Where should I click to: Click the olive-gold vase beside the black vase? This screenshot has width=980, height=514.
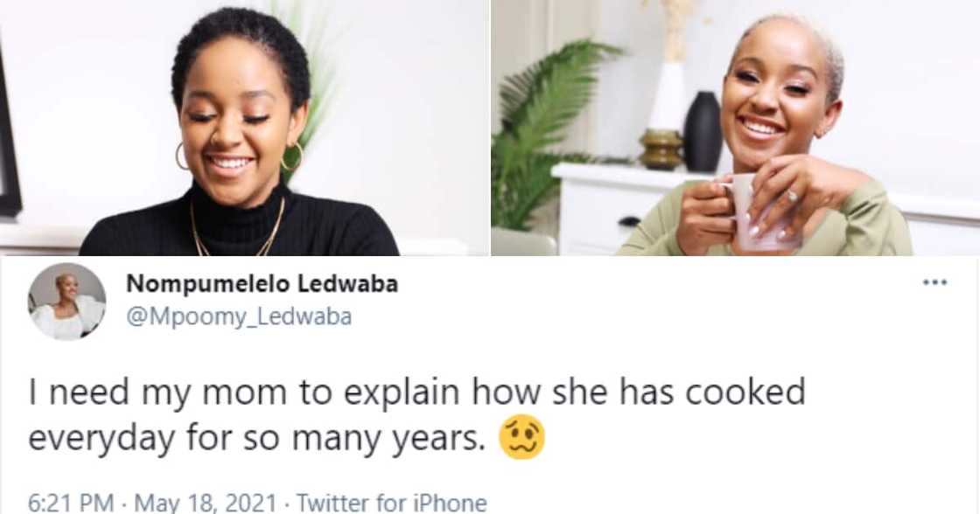(661, 149)
